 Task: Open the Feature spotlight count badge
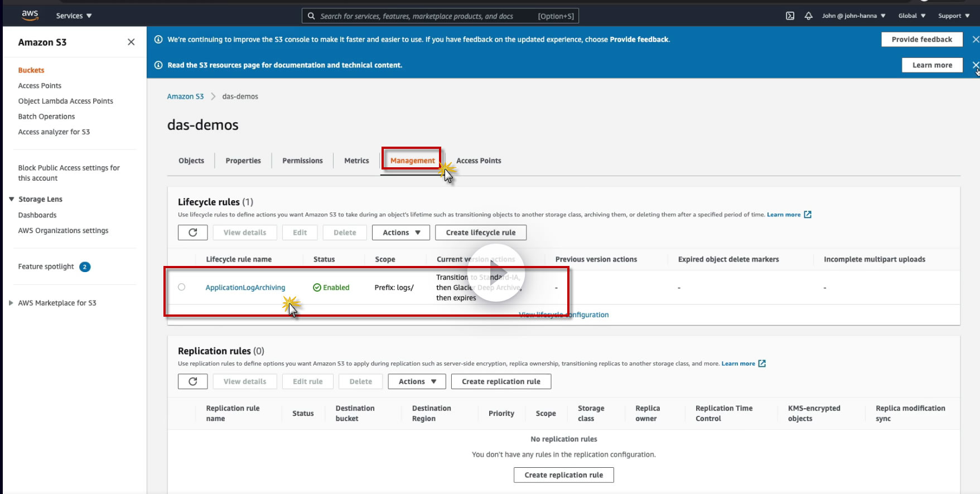click(85, 267)
